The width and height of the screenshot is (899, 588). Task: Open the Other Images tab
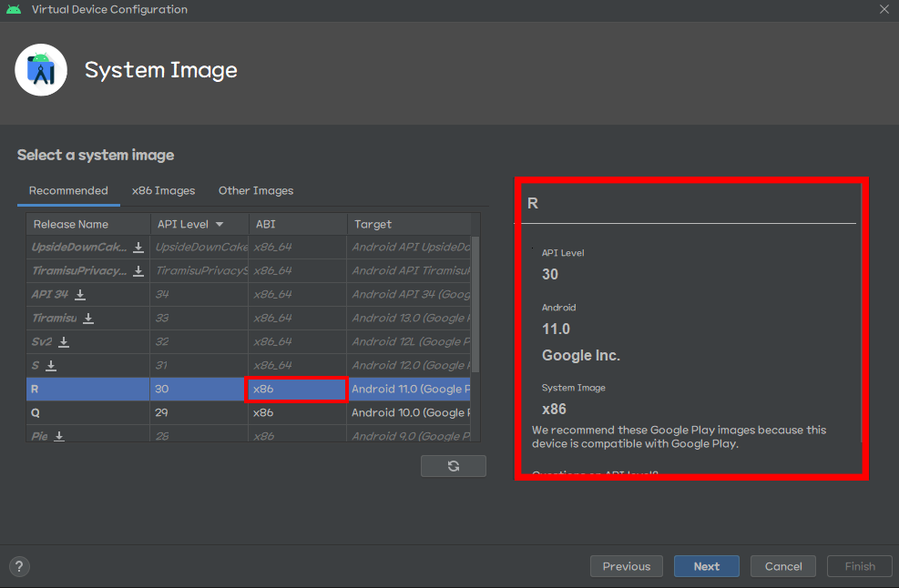(x=256, y=190)
